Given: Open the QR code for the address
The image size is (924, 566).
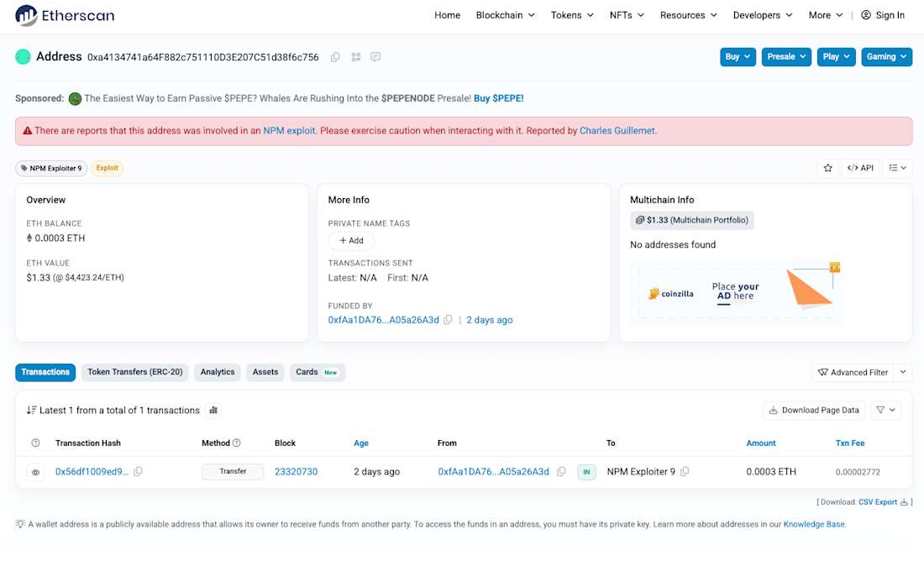Looking at the screenshot, I should coord(355,56).
